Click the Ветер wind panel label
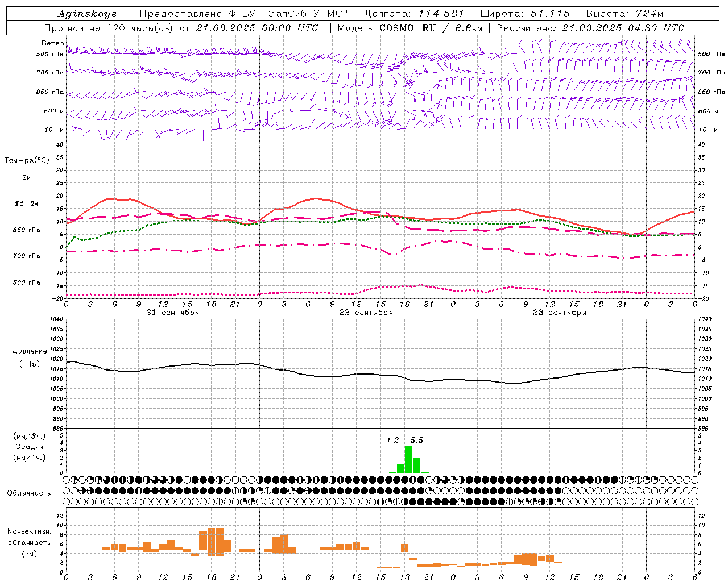728x582 pixels. (x=53, y=43)
